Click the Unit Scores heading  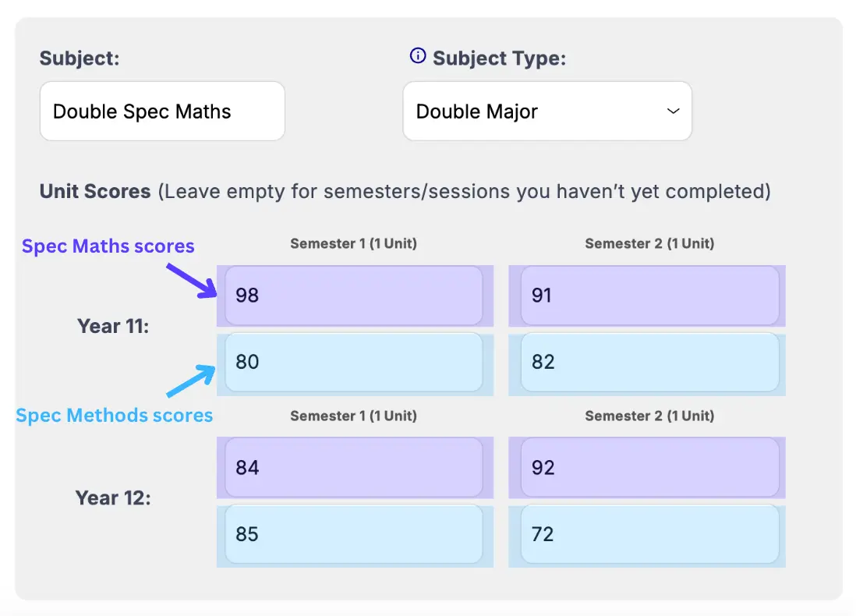pyautogui.click(x=94, y=191)
